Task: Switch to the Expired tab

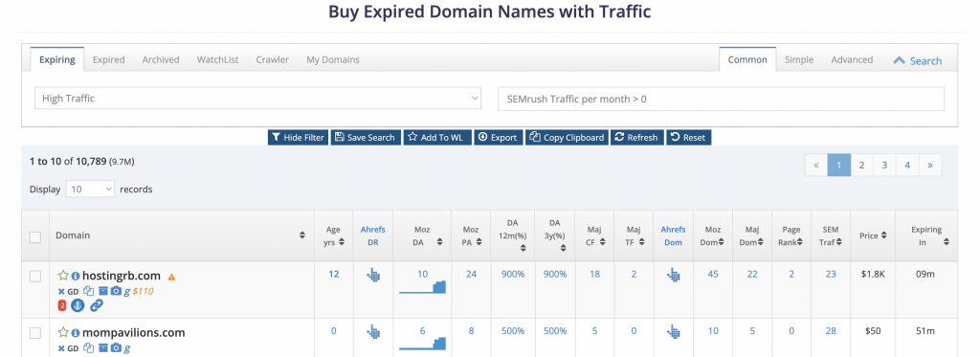Action: coord(109,59)
